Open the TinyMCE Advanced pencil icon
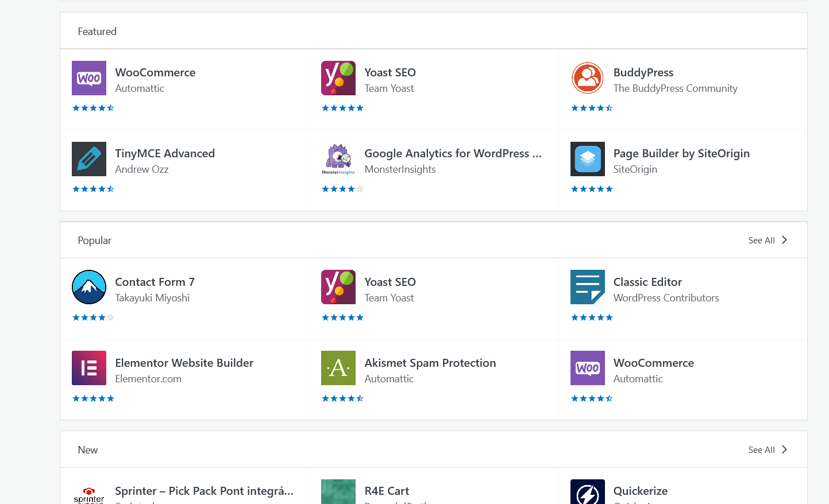The width and height of the screenshot is (829, 504). [x=89, y=159]
